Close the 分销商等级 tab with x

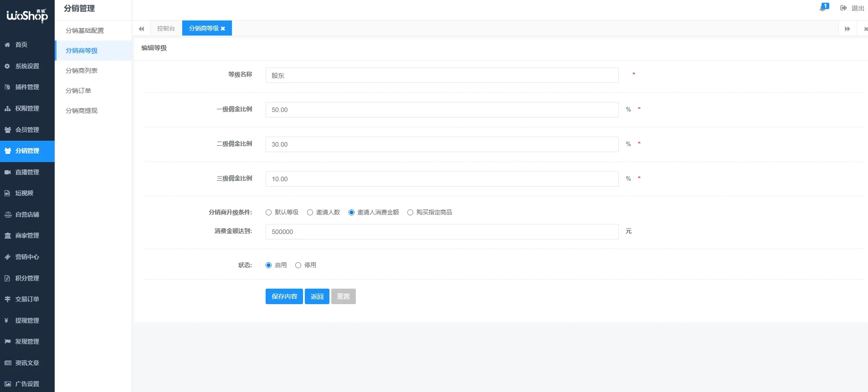[223, 29]
